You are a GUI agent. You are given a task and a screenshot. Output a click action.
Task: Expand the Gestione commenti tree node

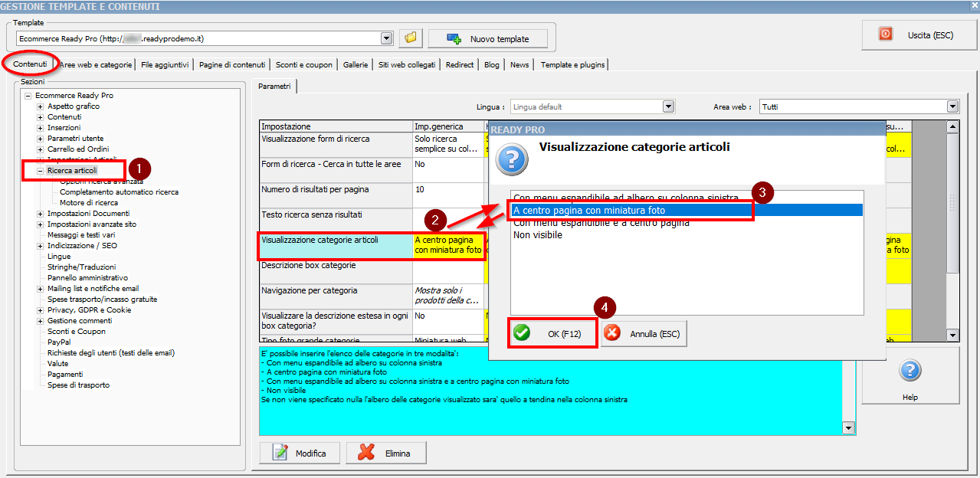point(41,321)
